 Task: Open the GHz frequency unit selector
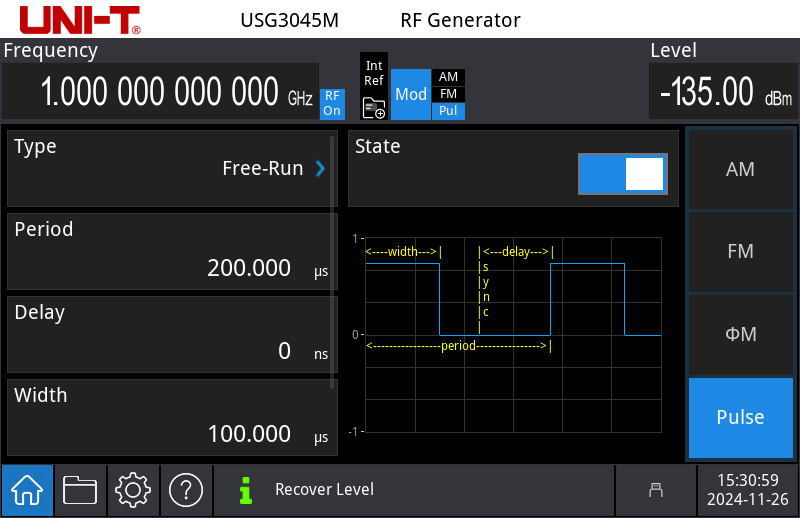point(300,99)
